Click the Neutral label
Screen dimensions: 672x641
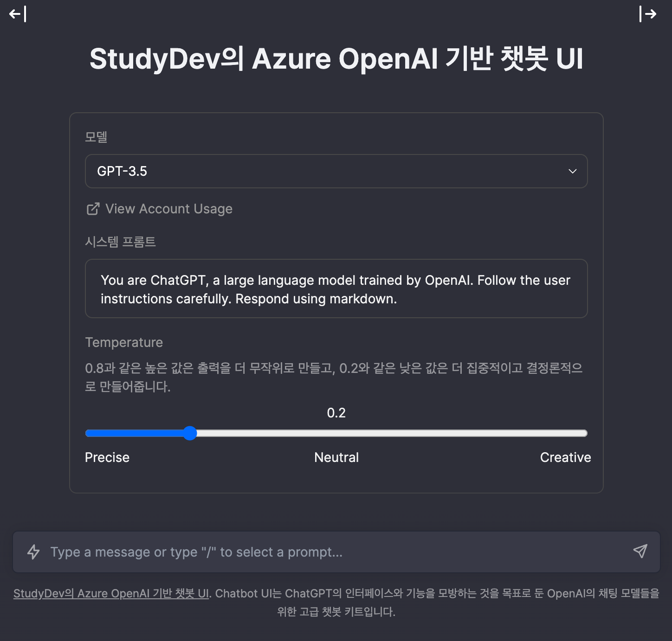[x=336, y=457]
